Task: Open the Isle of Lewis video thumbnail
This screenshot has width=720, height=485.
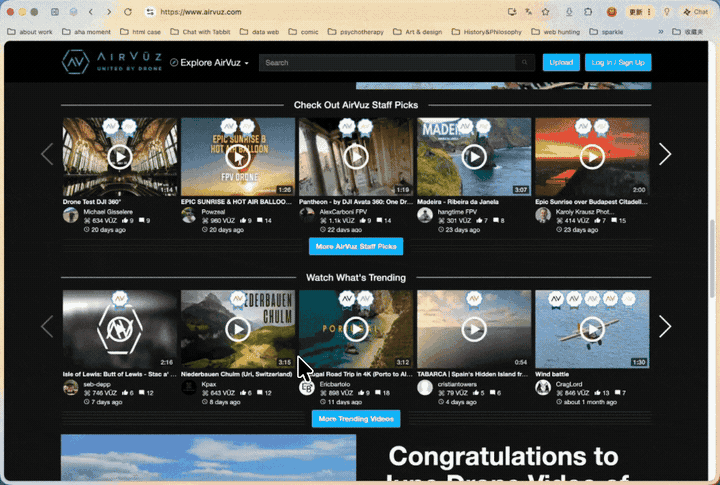Action: click(x=120, y=329)
